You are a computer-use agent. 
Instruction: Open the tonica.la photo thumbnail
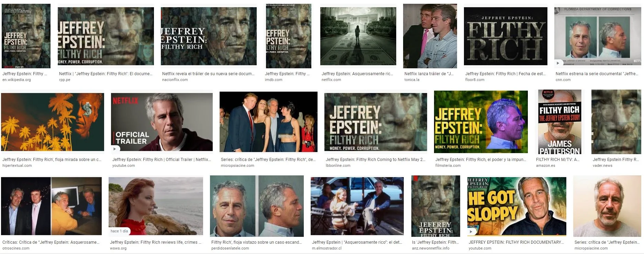click(430, 36)
